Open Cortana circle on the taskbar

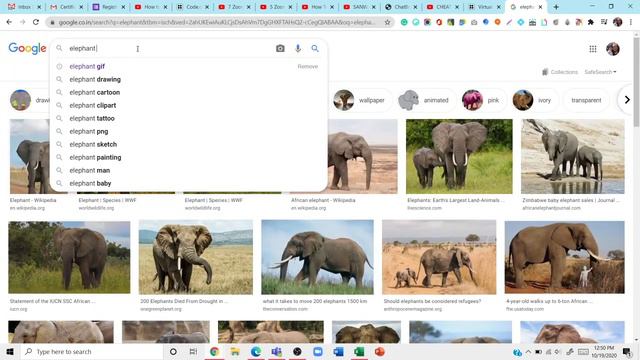pos(173,351)
